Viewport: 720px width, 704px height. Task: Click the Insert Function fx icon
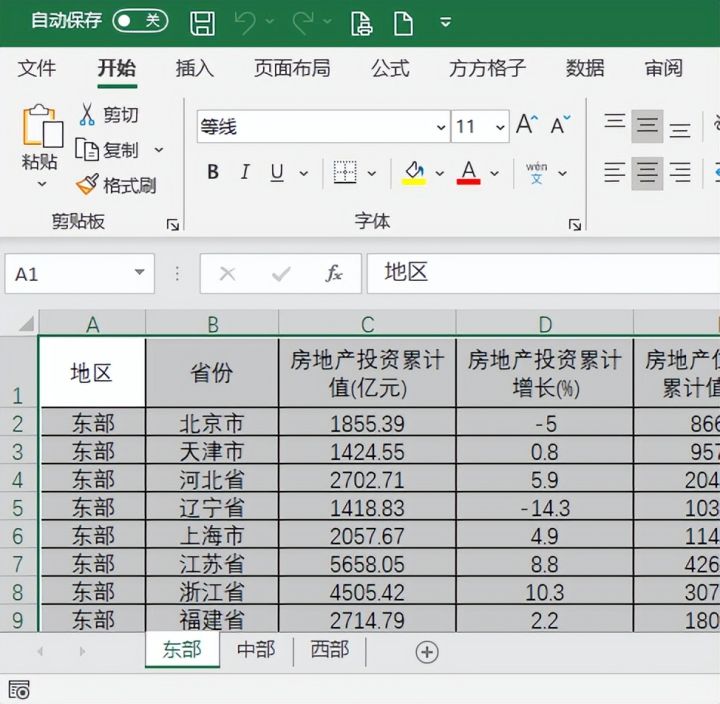(x=333, y=274)
